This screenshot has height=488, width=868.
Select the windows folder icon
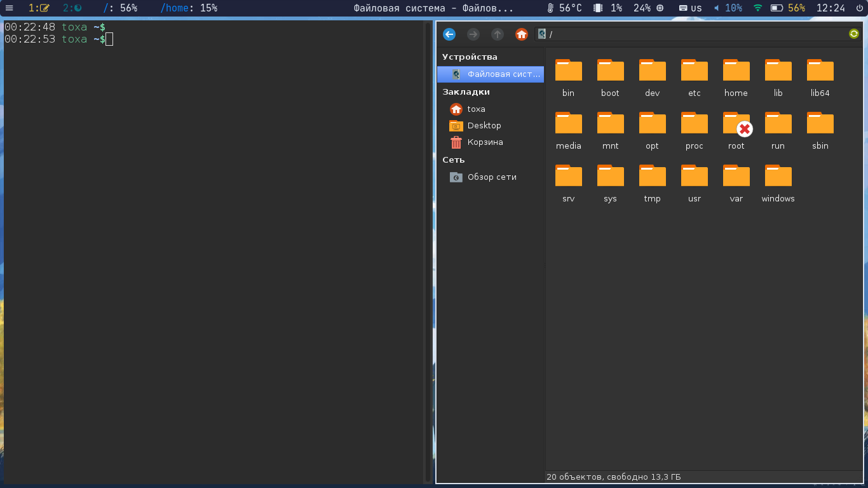[778, 175]
